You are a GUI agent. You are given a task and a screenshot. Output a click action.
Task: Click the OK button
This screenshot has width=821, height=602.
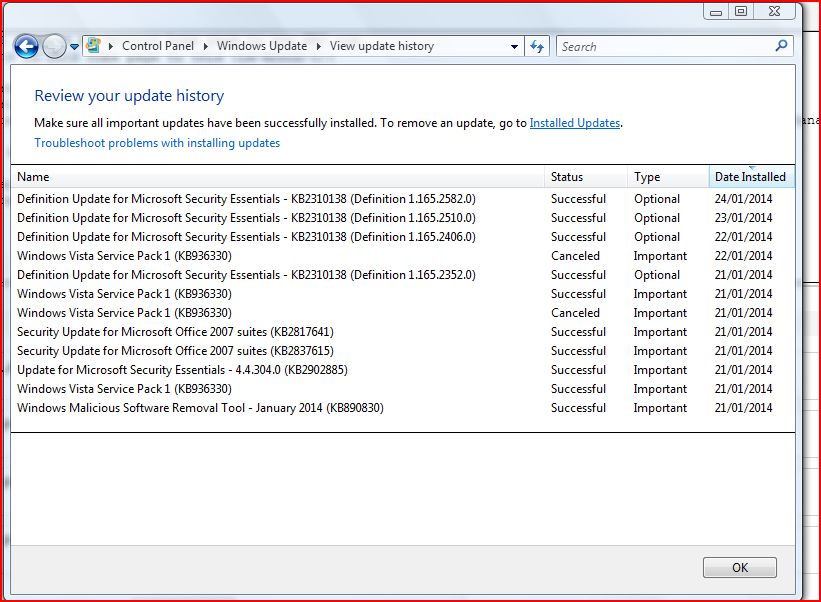pyautogui.click(x=739, y=567)
